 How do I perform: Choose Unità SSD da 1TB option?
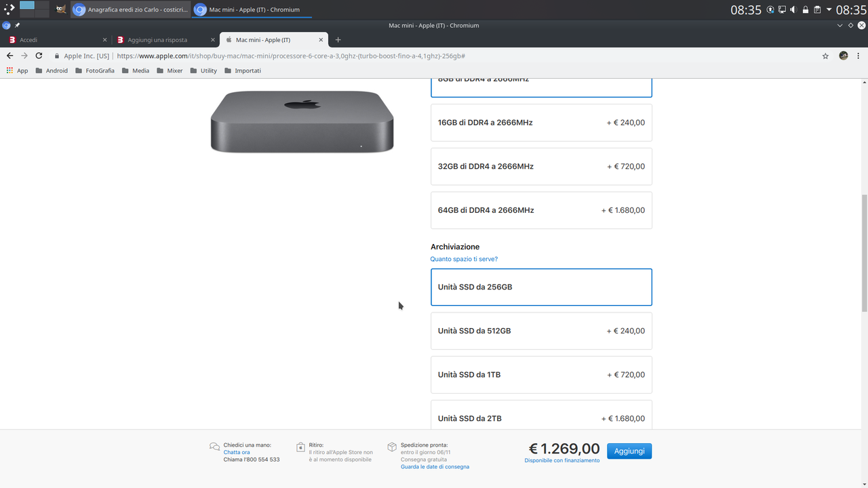tap(541, 375)
